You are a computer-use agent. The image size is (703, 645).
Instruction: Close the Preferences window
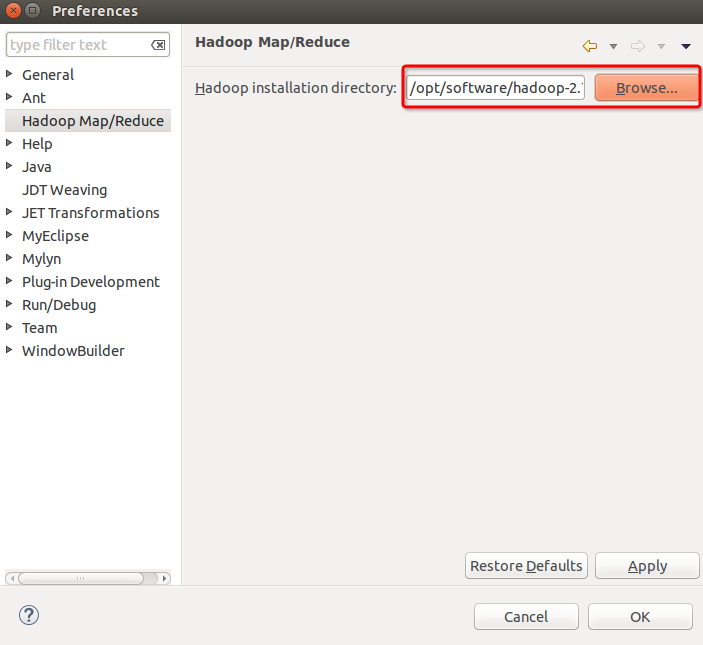13,10
